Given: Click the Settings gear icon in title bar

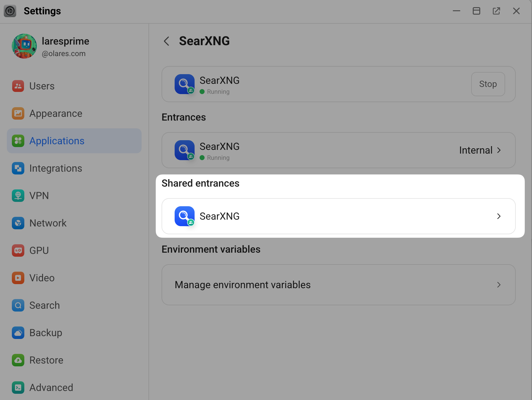Looking at the screenshot, I should click(x=10, y=11).
